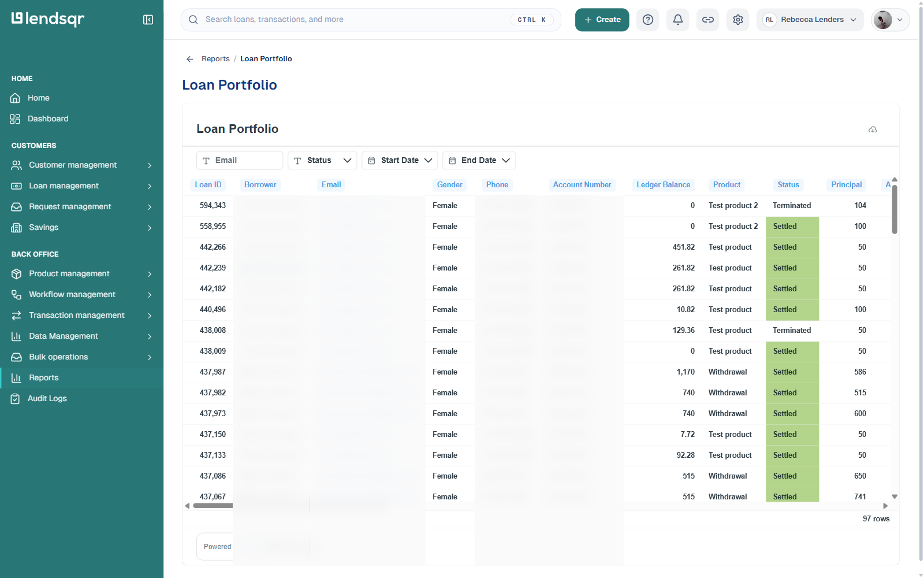
Task: Open Audit Logs in sidebar
Action: (47, 399)
